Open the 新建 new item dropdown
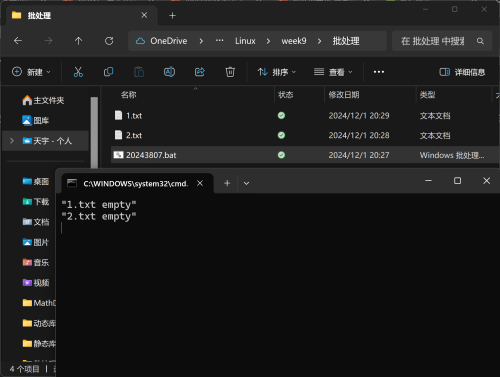Viewport: 500px width, 377px height. [31, 72]
